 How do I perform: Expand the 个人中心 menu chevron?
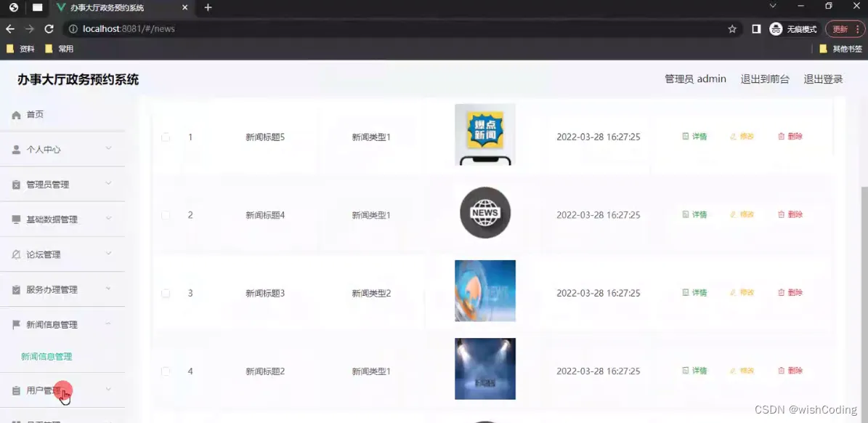point(108,148)
